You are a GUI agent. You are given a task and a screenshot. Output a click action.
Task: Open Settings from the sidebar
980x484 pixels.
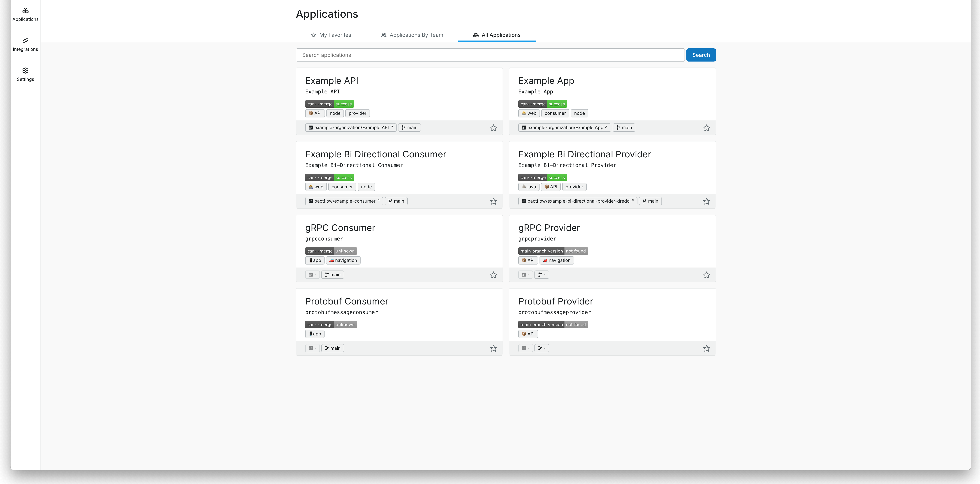click(x=25, y=75)
